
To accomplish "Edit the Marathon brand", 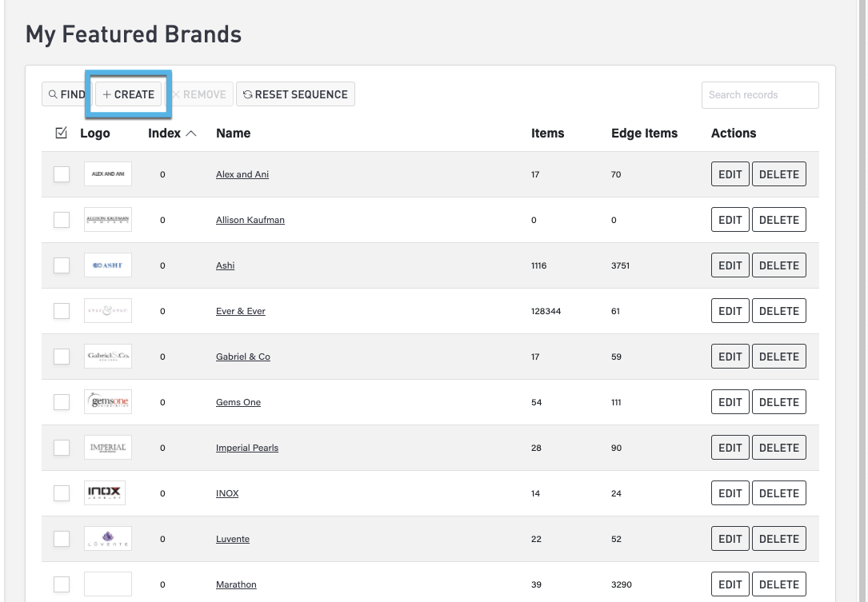I will (x=730, y=584).
